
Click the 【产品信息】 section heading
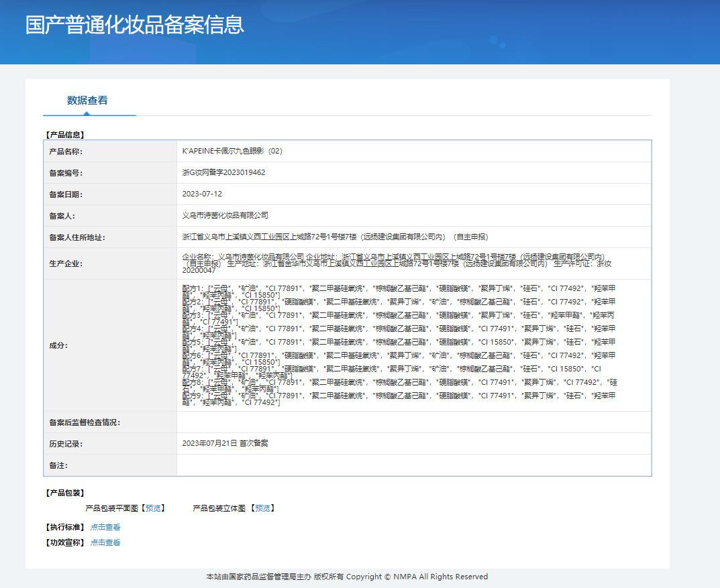(x=64, y=135)
